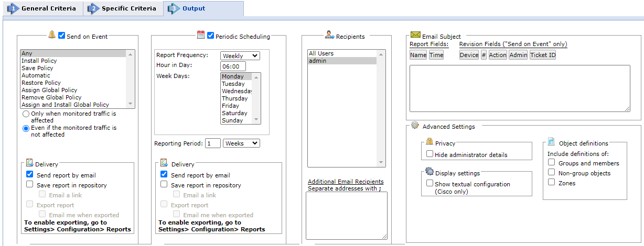The width and height of the screenshot is (644, 246).
Task: Click the calendar icon beside Periodic Scheduling
Action: pos(200,35)
